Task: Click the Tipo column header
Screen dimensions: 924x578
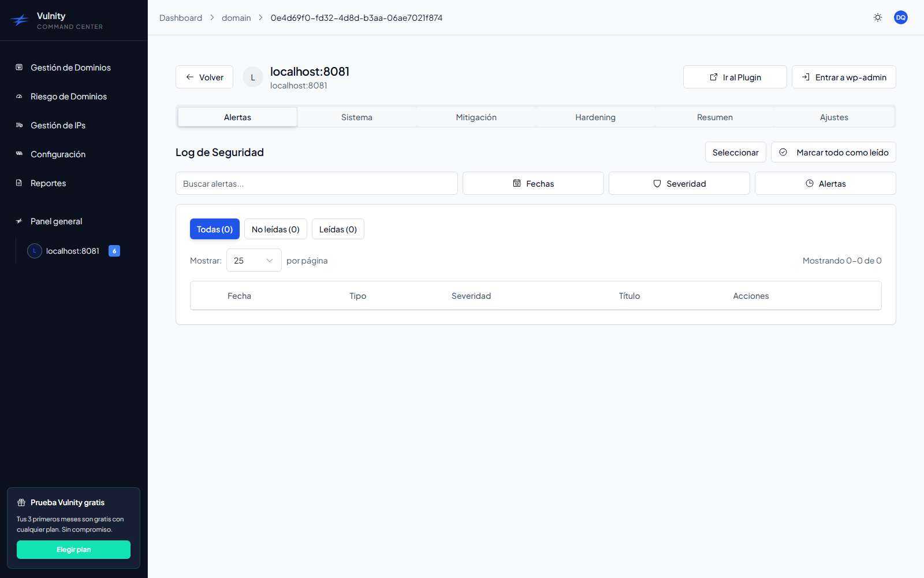Action: 357,296
